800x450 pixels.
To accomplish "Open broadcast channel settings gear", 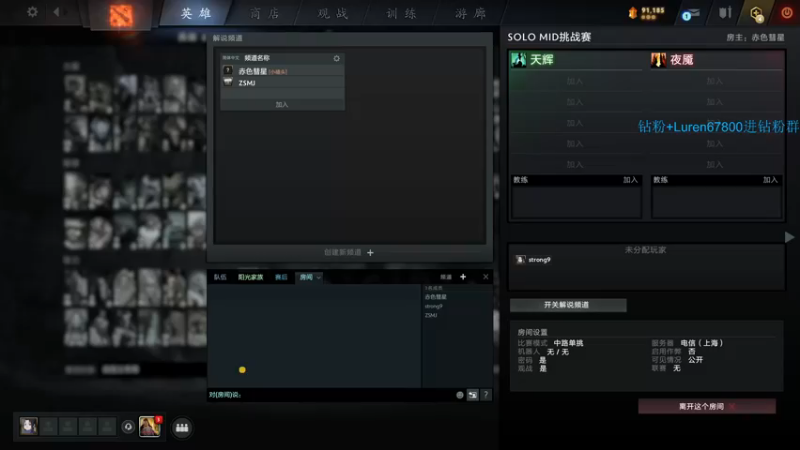I will 336,58.
